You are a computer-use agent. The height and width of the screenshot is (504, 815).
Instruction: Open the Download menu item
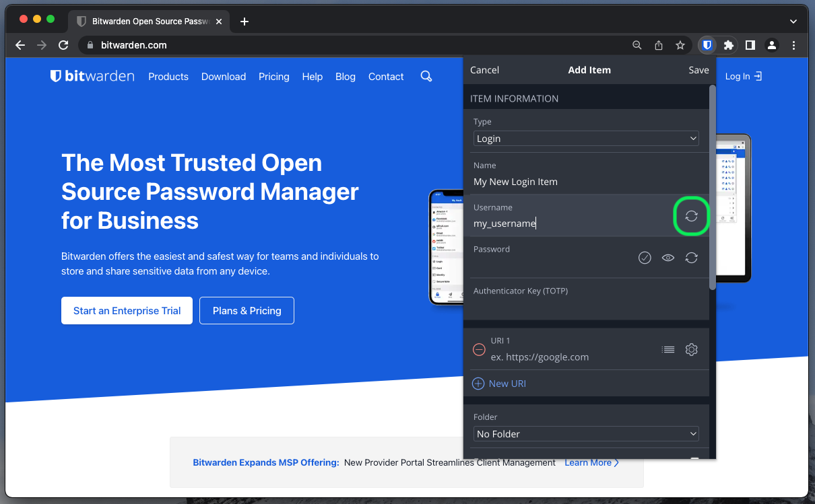[x=224, y=77]
